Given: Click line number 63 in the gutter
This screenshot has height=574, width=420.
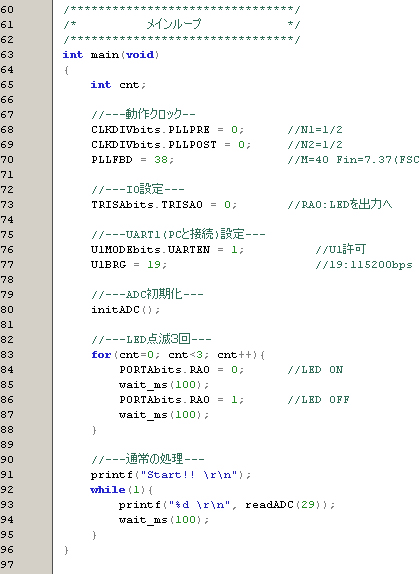Looking at the screenshot, I should coord(7,55).
